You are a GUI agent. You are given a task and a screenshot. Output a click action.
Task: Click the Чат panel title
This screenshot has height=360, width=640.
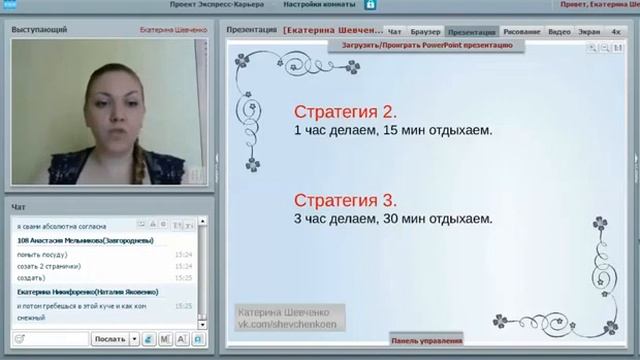point(18,207)
